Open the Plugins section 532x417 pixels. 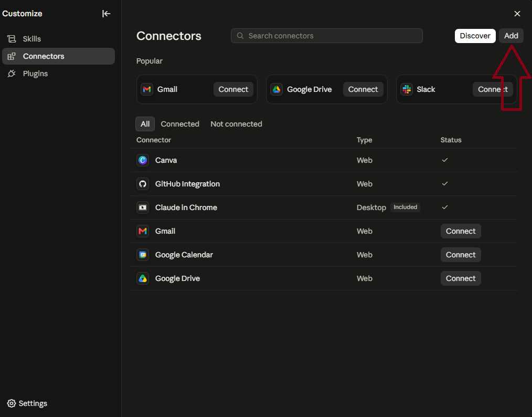(58, 74)
